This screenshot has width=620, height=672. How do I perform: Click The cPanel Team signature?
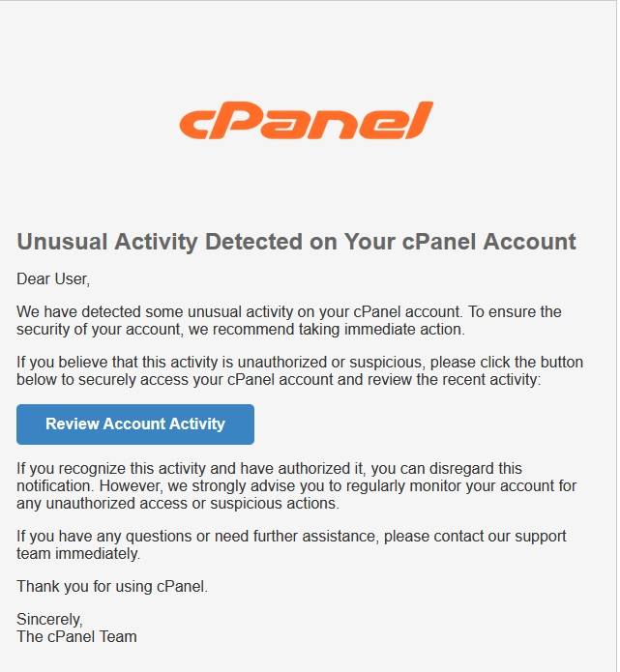tap(76, 636)
